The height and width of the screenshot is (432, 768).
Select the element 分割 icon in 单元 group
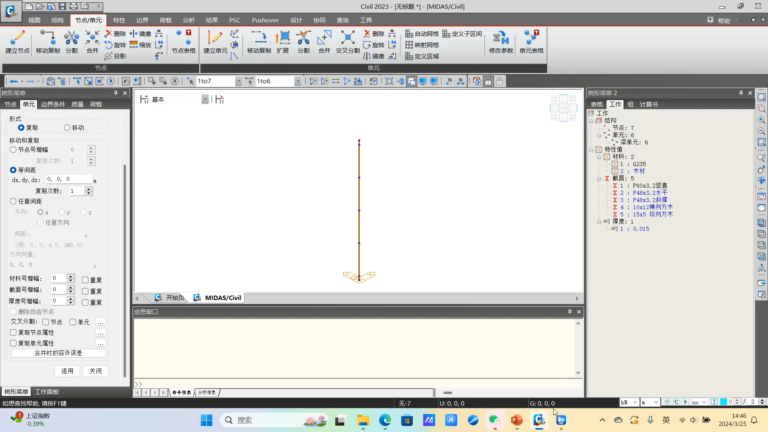coord(304,42)
